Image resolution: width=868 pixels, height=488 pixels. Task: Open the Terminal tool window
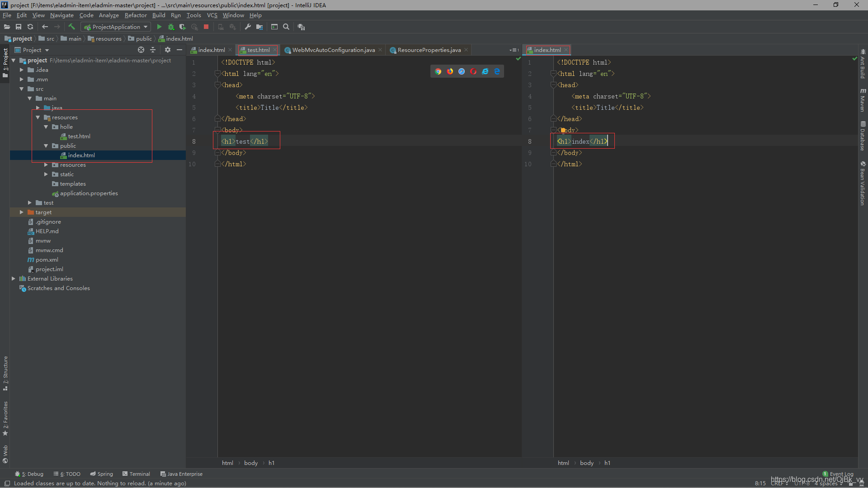coord(136,474)
